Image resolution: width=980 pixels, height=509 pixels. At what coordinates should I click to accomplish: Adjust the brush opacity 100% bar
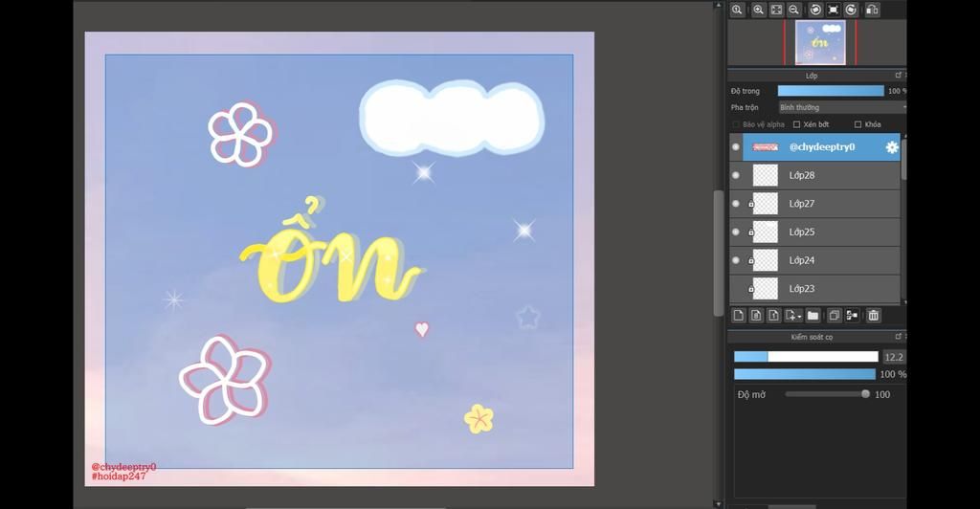[x=804, y=374]
